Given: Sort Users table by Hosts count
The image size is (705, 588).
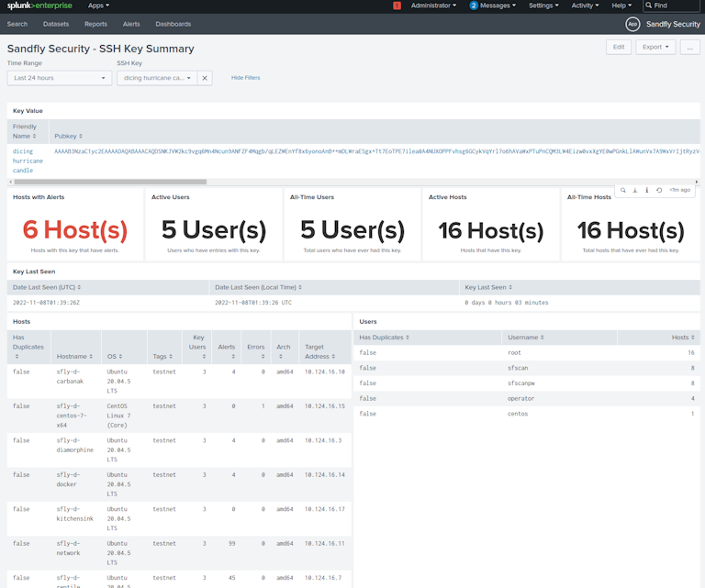Looking at the screenshot, I should point(683,338).
